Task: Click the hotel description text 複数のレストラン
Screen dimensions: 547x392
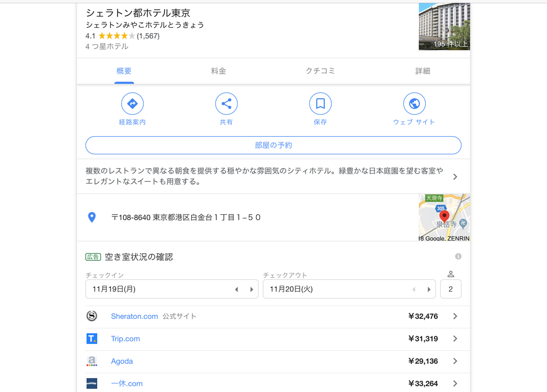Action: pyautogui.click(x=264, y=176)
